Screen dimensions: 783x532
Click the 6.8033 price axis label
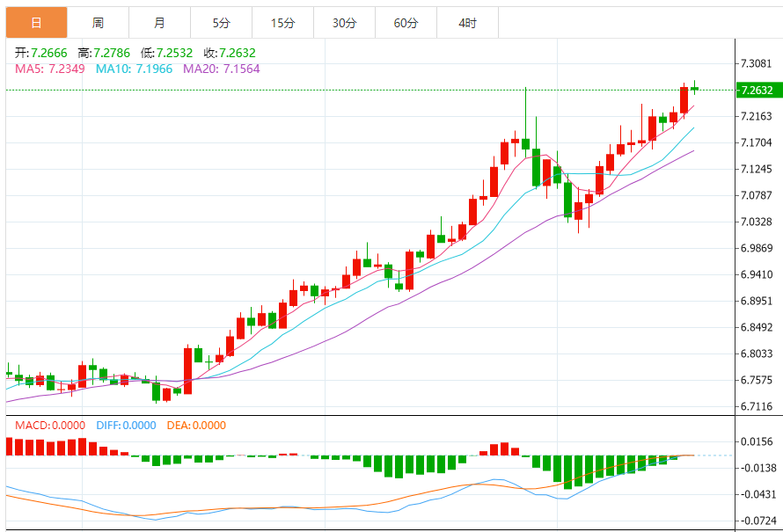point(756,353)
